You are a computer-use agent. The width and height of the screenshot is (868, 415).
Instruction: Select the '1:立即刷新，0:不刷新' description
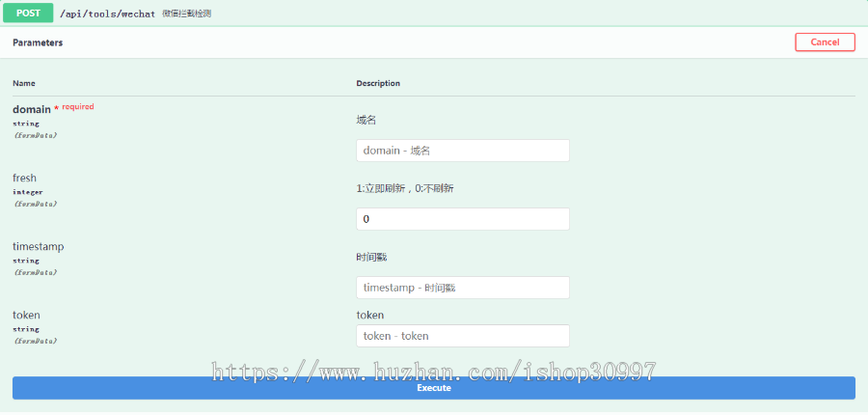[x=405, y=188]
